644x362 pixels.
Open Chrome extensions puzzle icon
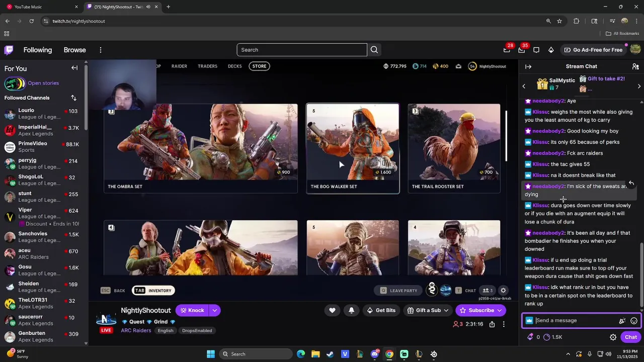point(577,21)
